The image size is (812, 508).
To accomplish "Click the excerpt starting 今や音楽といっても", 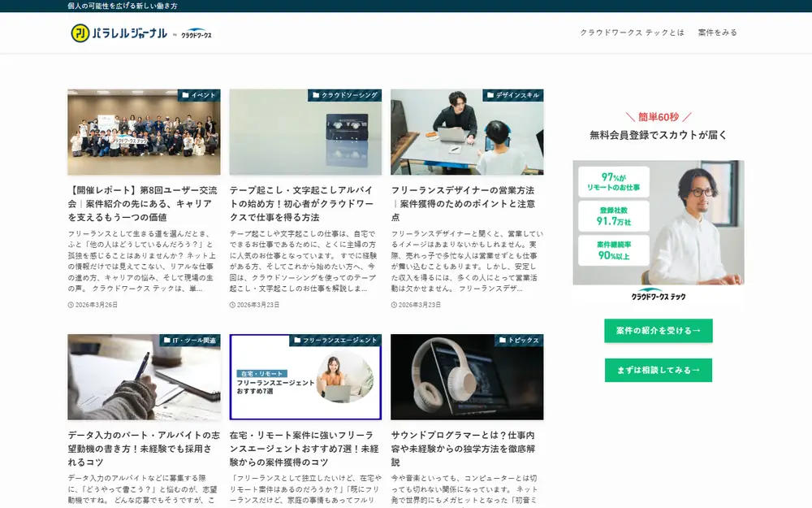I will pos(464,488).
